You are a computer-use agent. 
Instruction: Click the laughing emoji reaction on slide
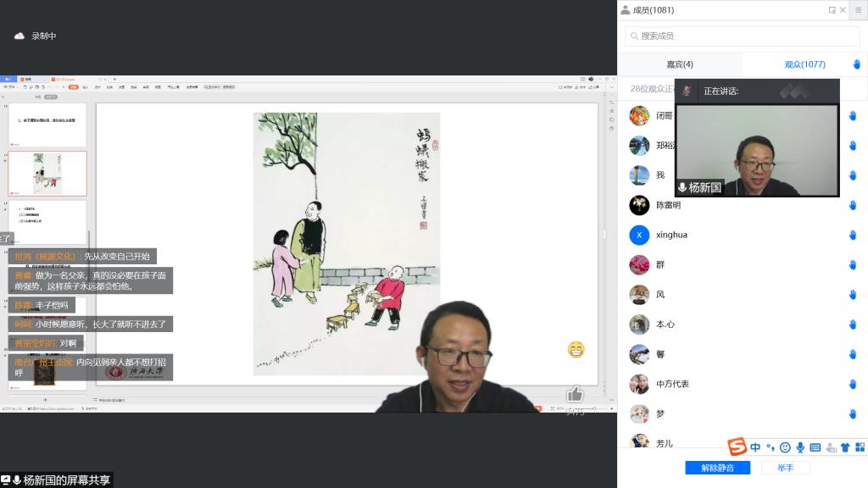[x=576, y=349]
